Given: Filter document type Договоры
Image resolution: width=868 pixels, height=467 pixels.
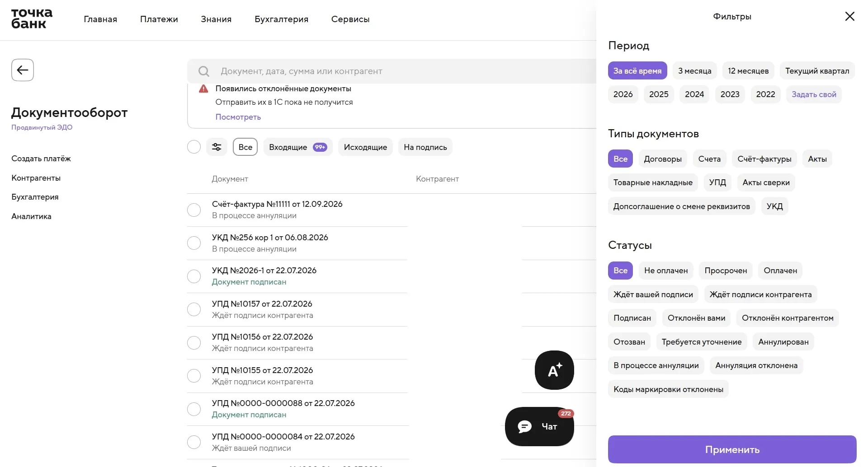Looking at the screenshot, I should [663, 159].
